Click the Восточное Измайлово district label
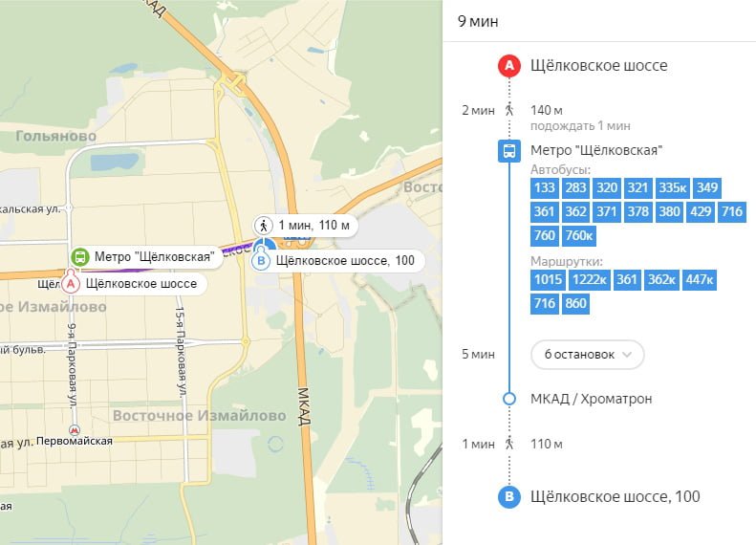The width and height of the screenshot is (756, 545). click(200, 416)
